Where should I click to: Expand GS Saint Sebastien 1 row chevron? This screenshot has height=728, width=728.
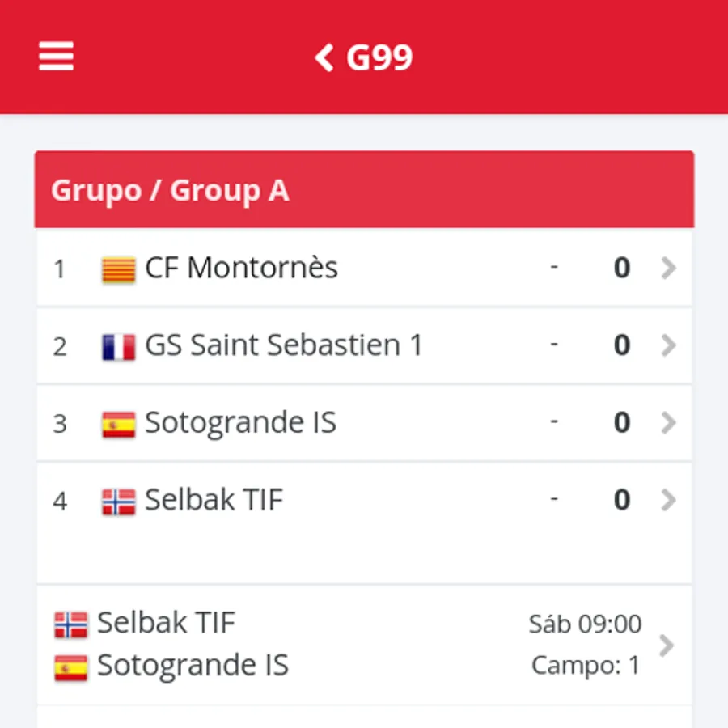(668, 345)
